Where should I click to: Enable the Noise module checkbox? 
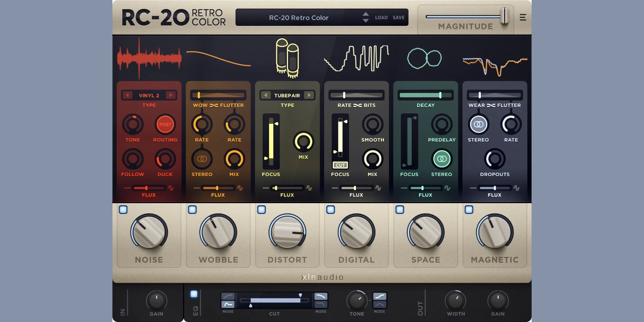123,209
